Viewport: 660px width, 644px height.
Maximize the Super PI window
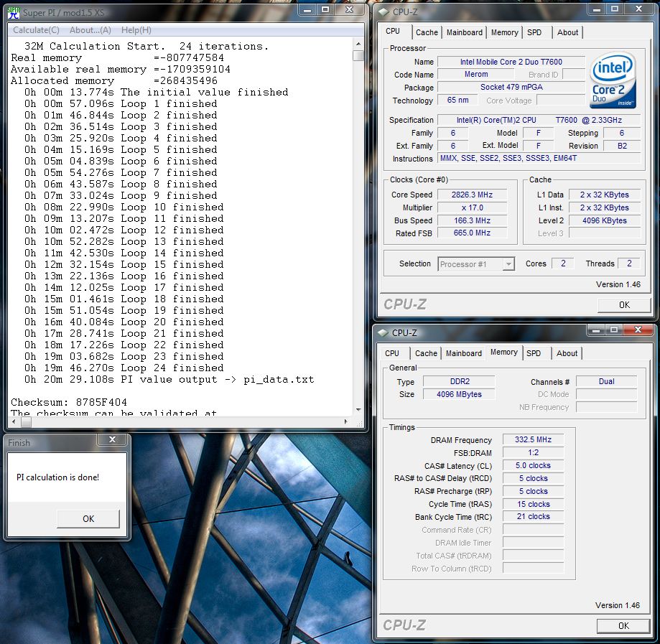[325, 10]
